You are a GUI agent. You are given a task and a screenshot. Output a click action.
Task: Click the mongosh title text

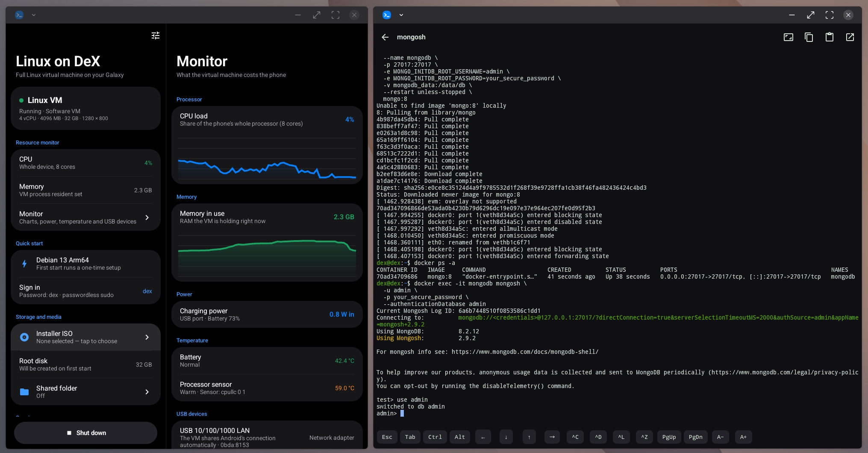tap(411, 37)
